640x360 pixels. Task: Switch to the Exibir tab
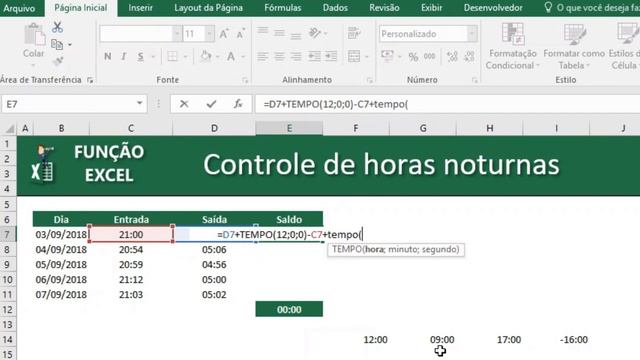coord(431,8)
